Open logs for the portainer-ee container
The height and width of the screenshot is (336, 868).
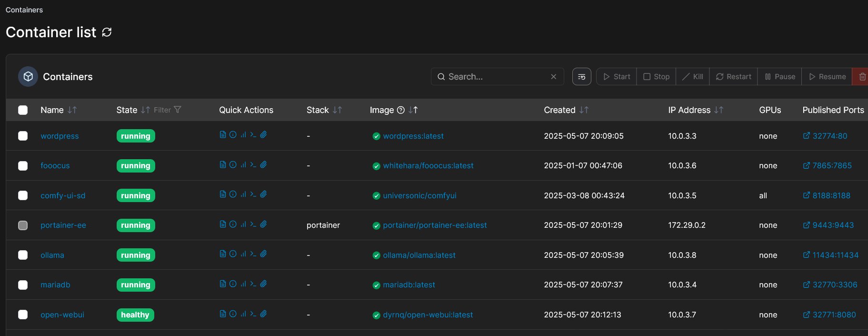point(222,224)
